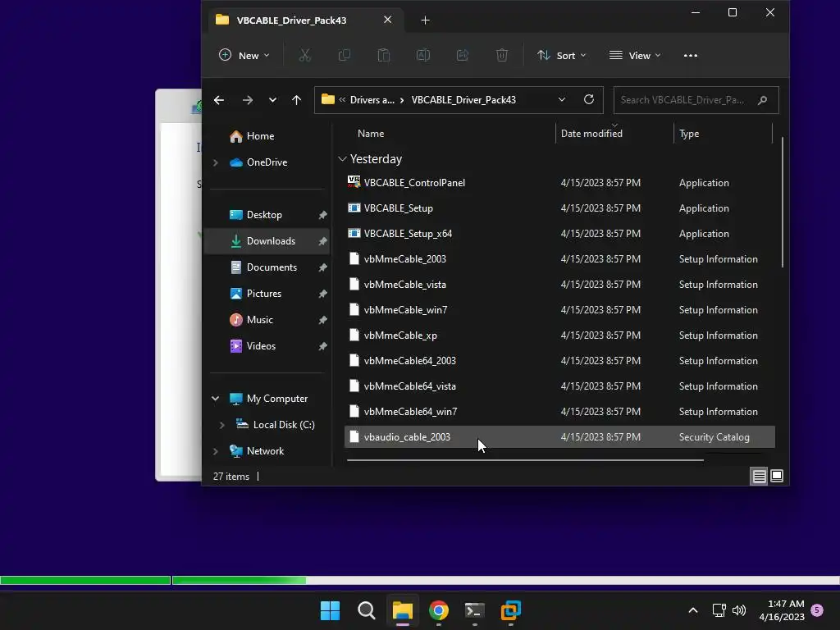Click the search magnifier icon in Explorer
This screenshot has height=630, width=840.
point(762,100)
